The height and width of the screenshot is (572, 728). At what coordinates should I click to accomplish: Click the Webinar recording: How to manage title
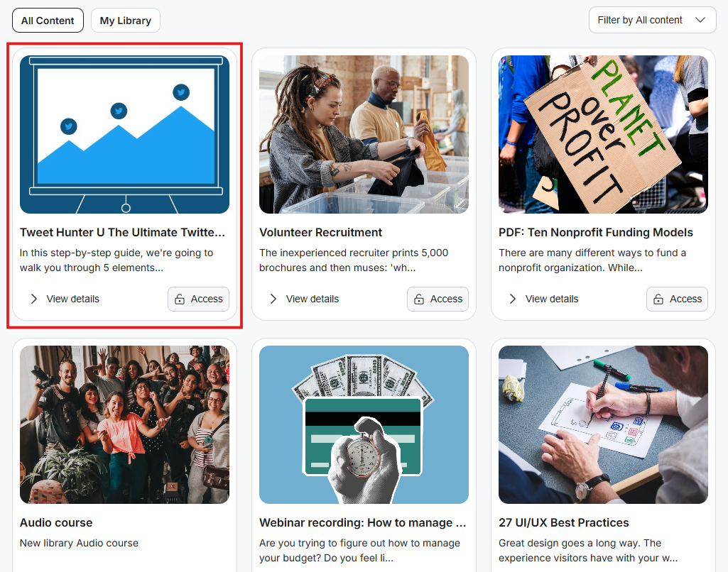pos(363,523)
